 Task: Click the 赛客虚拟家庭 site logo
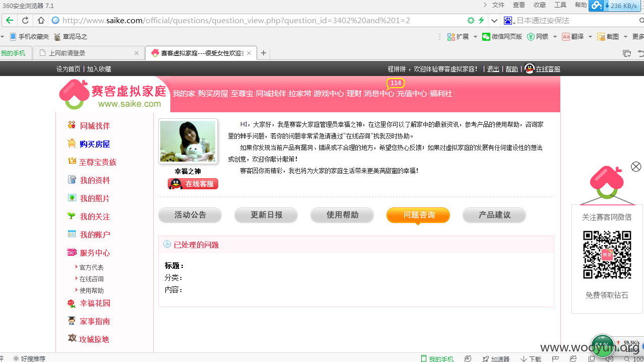click(112, 94)
